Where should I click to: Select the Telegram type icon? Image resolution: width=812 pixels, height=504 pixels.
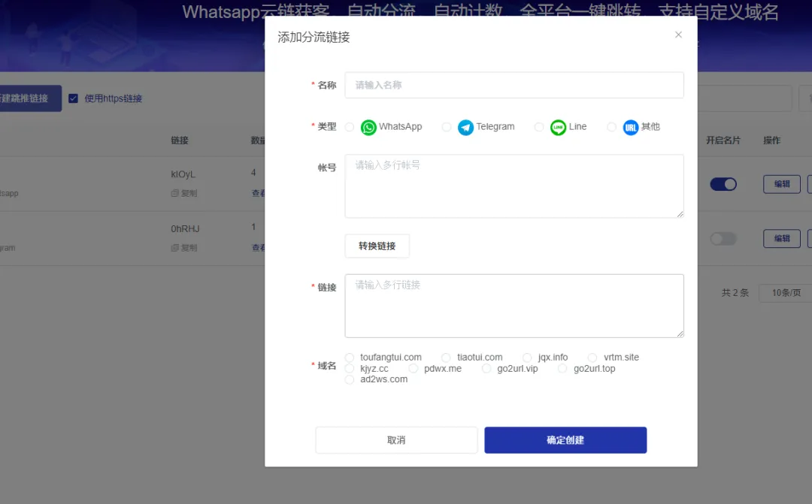(x=465, y=127)
